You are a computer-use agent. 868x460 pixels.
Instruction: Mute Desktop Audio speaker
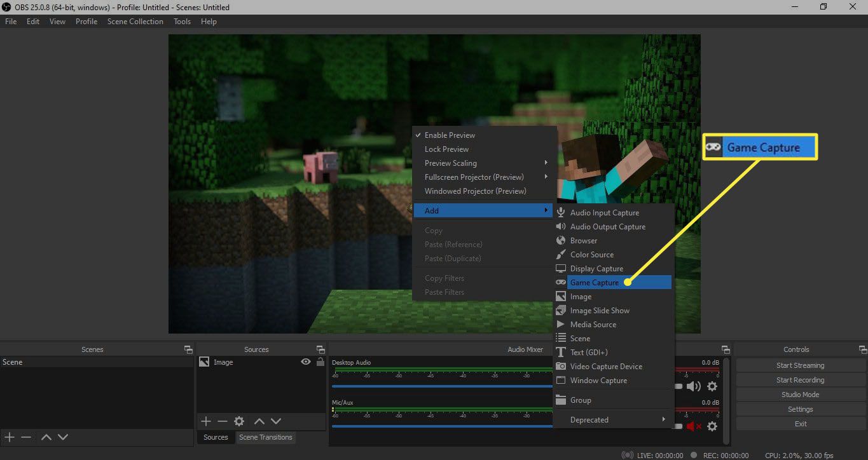[693, 386]
